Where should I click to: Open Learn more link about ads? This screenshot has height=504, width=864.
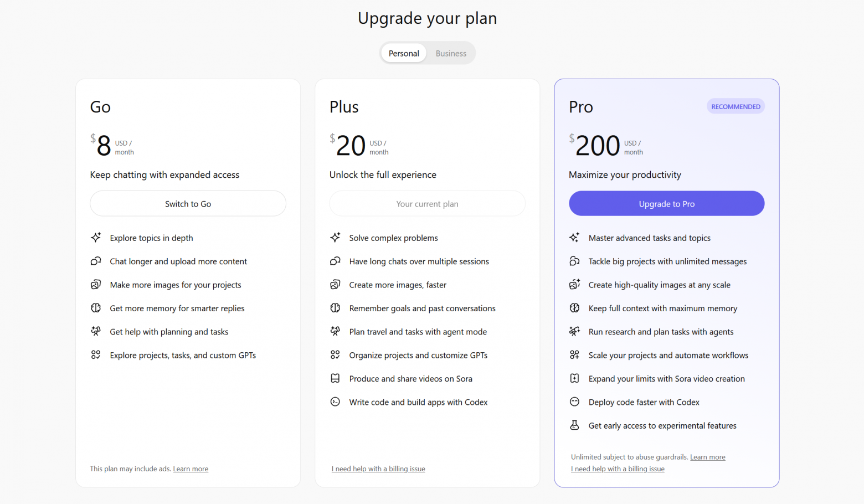191,469
